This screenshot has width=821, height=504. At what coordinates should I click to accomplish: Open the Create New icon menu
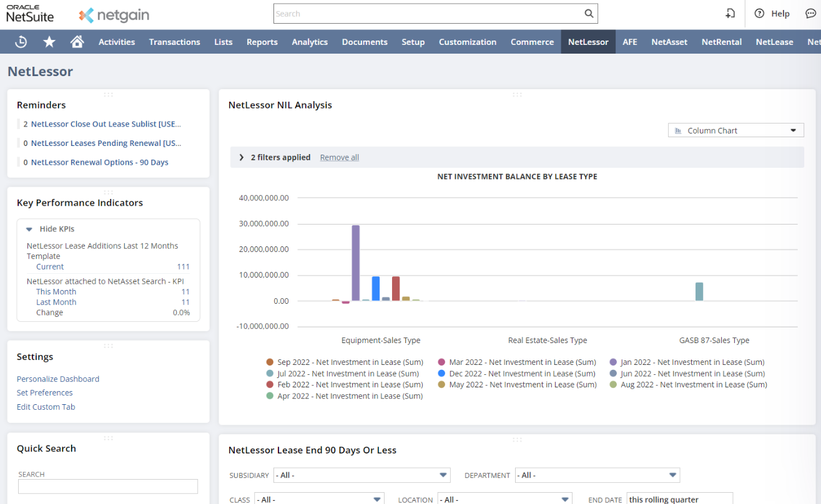coord(730,14)
